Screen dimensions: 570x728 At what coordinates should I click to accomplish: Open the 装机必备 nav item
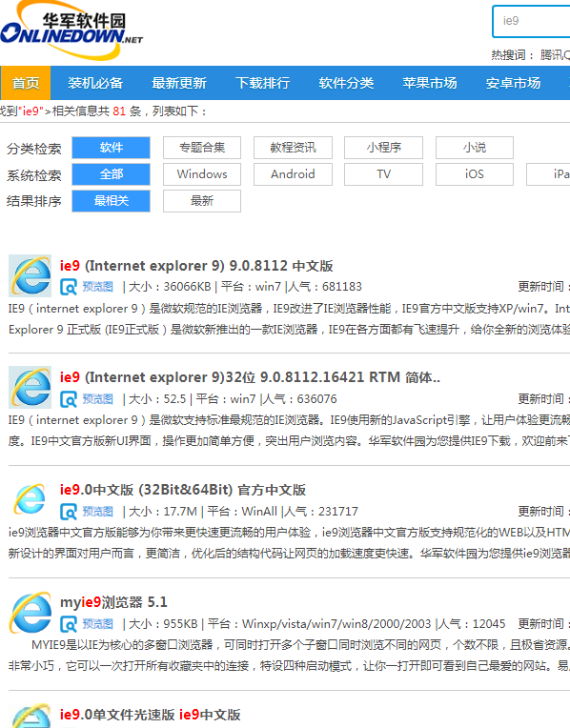click(95, 83)
